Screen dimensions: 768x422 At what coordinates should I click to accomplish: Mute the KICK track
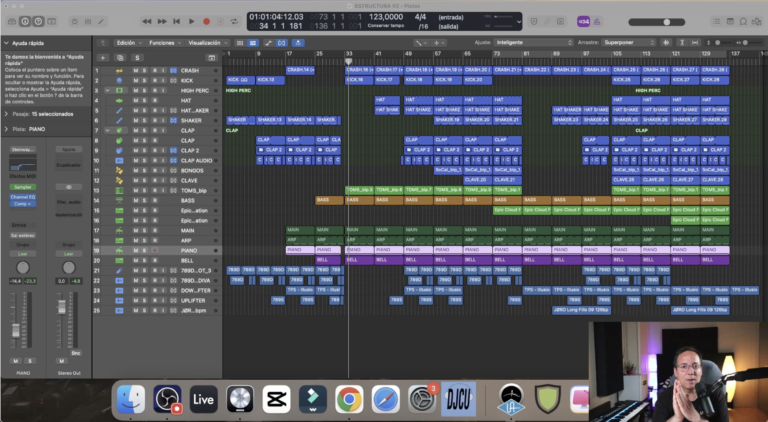136,80
